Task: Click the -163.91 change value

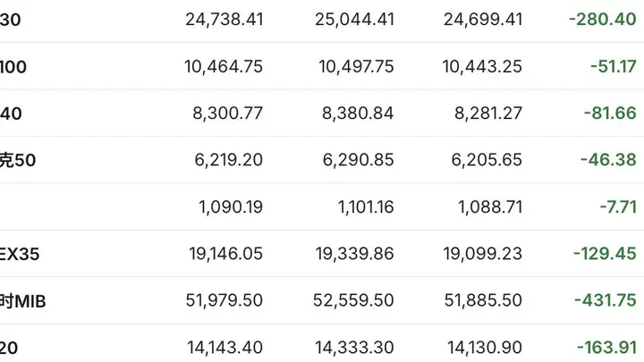Action: (606, 348)
